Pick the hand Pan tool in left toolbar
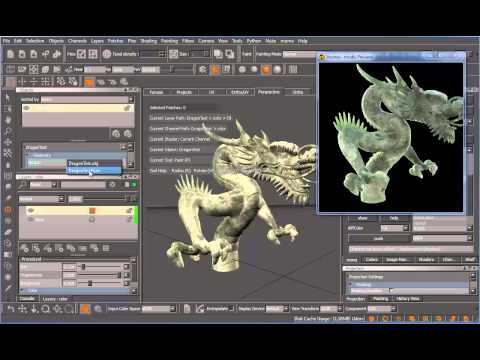This screenshot has width=480, height=360. (x=8, y=120)
